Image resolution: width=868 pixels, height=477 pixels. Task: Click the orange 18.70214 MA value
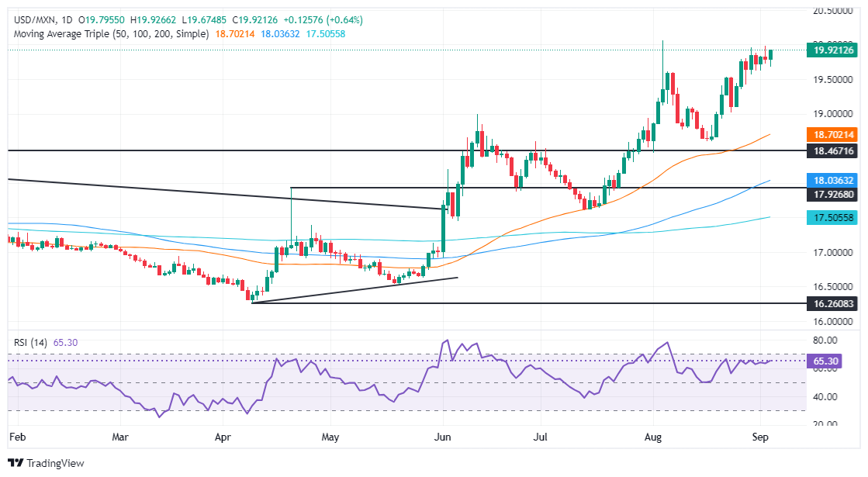(x=235, y=34)
